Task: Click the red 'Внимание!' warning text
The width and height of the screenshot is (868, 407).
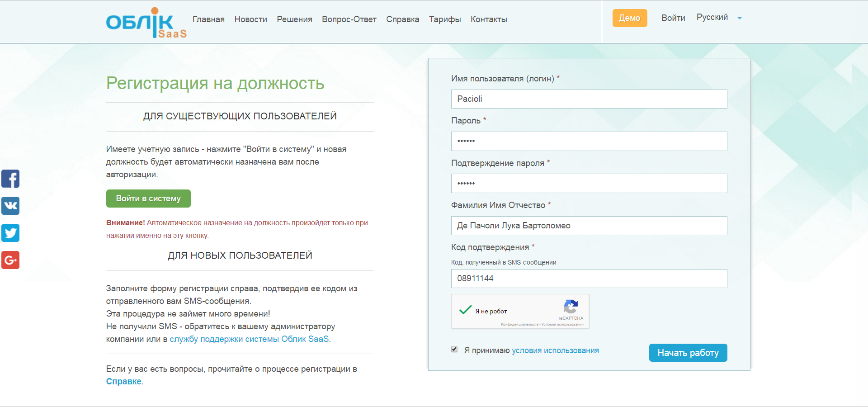Action: point(125,222)
